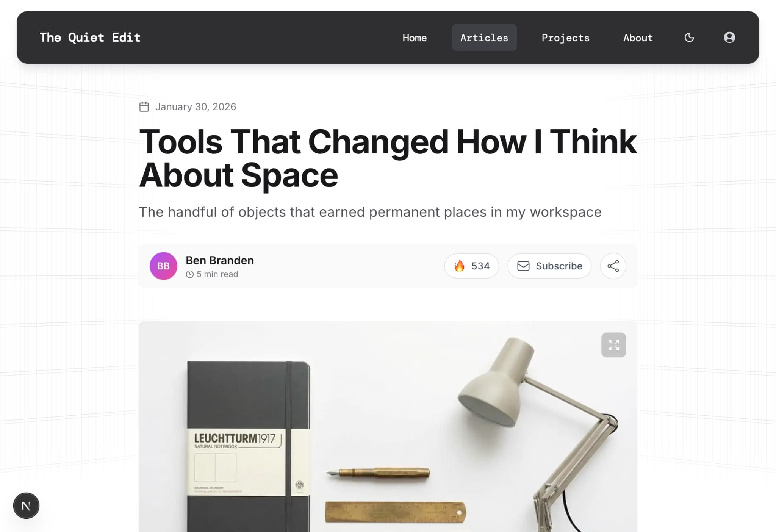The height and width of the screenshot is (532, 776).
Task: Click the envelope icon in Subscribe
Action: tap(523, 266)
